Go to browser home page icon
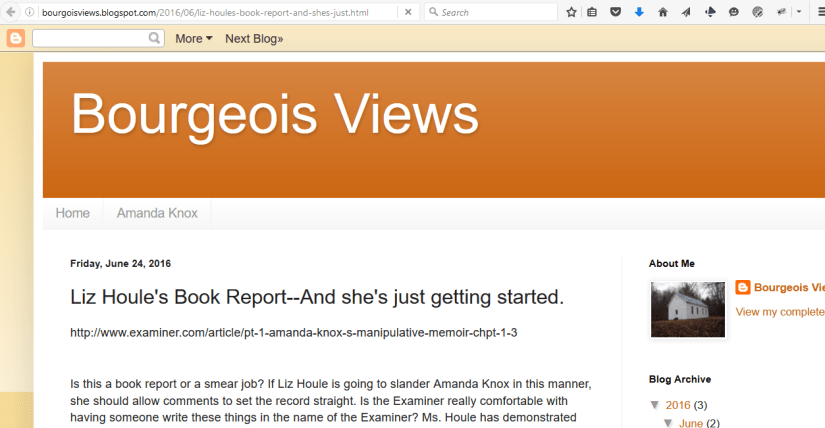The height and width of the screenshot is (428, 825). click(x=663, y=12)
